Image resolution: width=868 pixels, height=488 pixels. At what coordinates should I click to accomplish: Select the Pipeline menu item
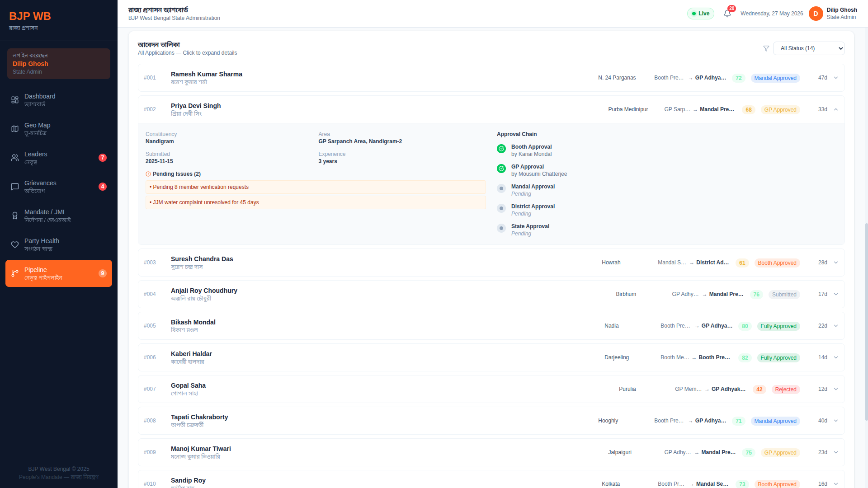[x=59, y=273]
